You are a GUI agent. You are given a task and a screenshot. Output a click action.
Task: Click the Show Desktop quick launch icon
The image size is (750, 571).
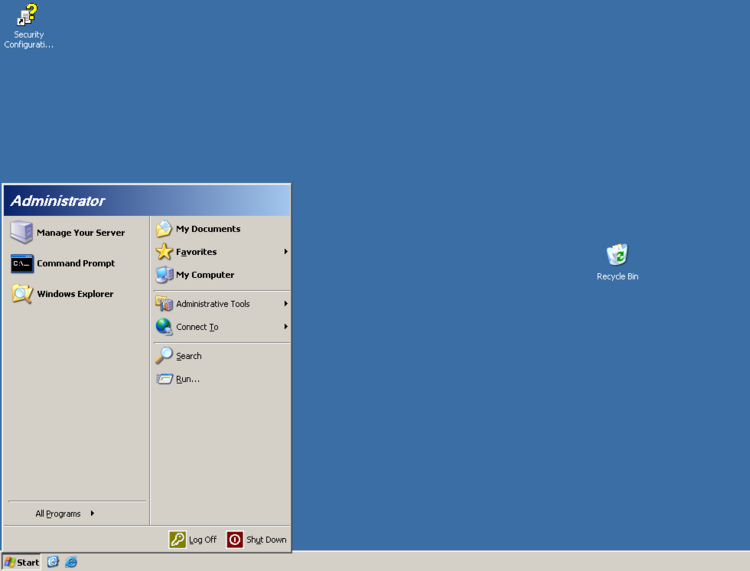(53, 562)
